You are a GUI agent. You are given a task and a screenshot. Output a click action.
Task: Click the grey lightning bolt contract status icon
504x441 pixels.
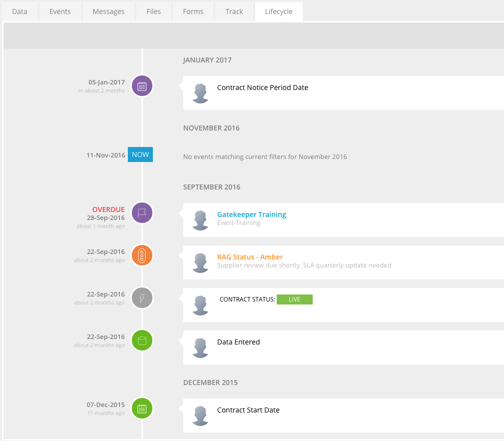coord(142,298)
